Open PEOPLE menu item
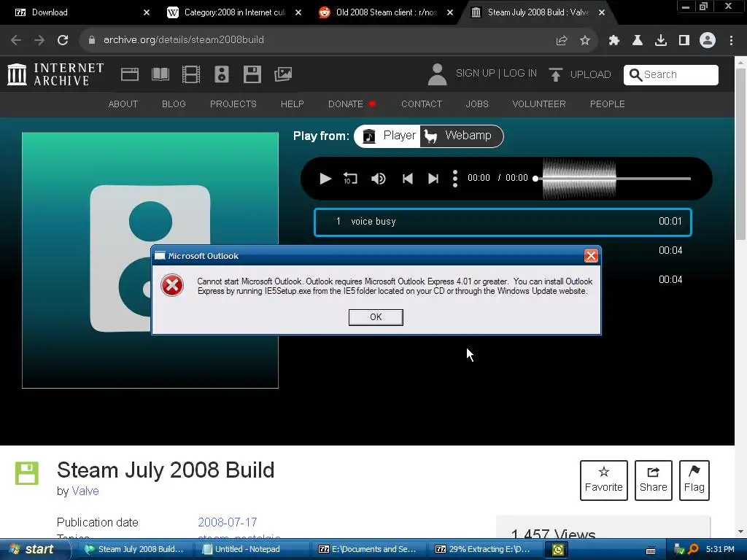Image resolution: width=747 pixels, height=560 pixels. tap(608, 104)
